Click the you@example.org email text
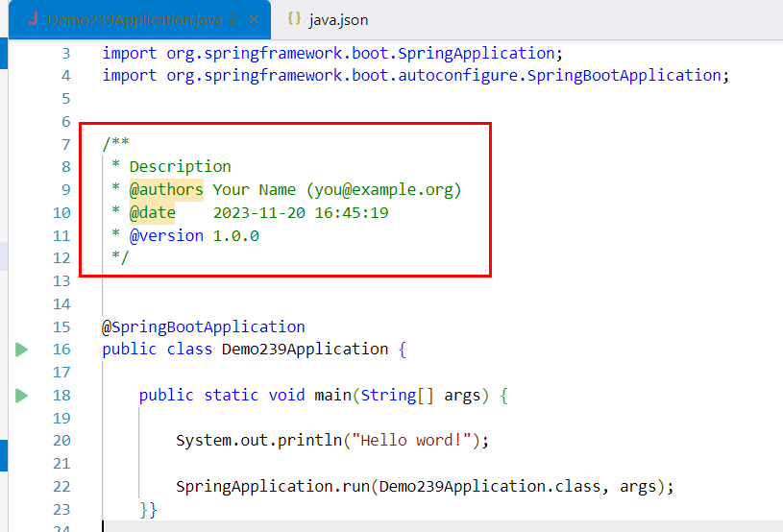 click(383, 189)
